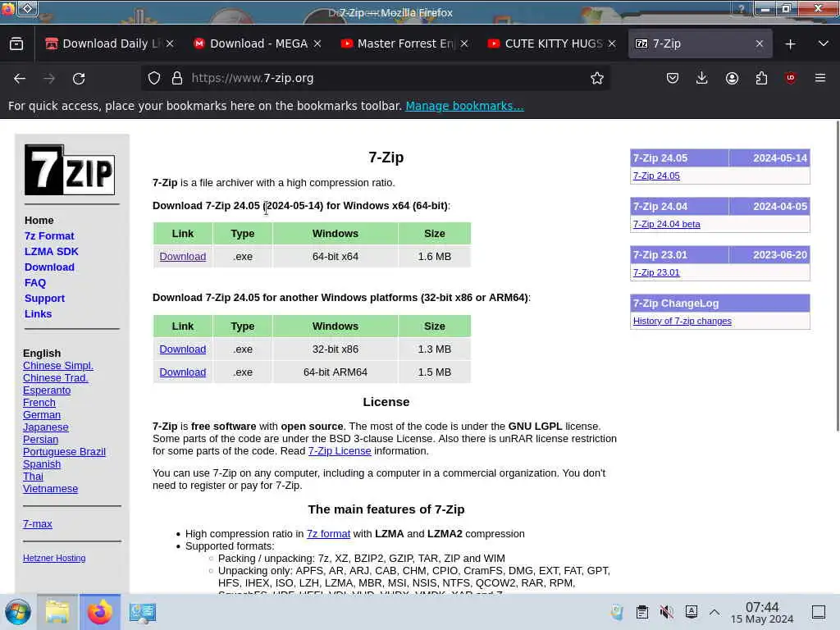Viewport: 840px width, 630px height.
Task: Open the file manager taskbar icon
Action: [x=57, y=612]
